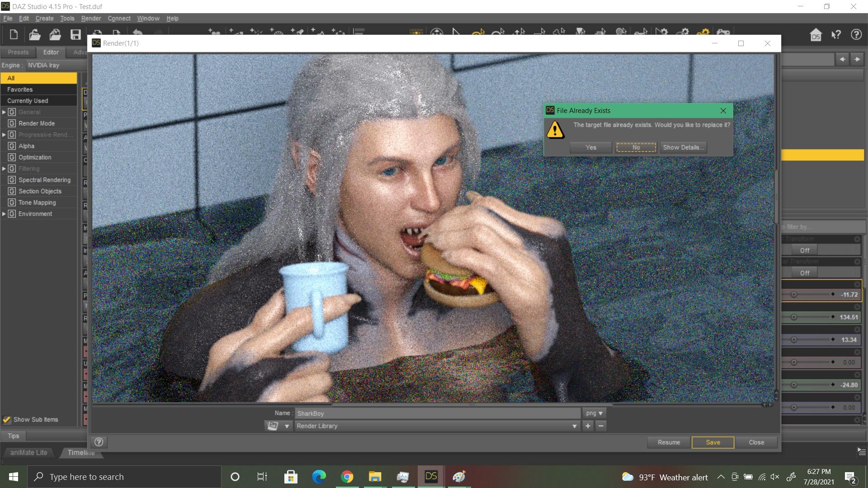Expand the Environment tree item
The height and width of the screenshot is (488, 868).
(x=4, y=214)
